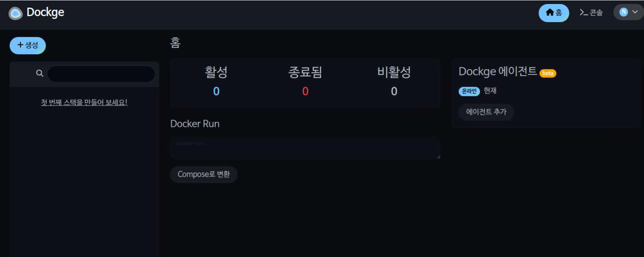Click the 생성 create stack button
The image size is (644, 257).
pos(28,46)
